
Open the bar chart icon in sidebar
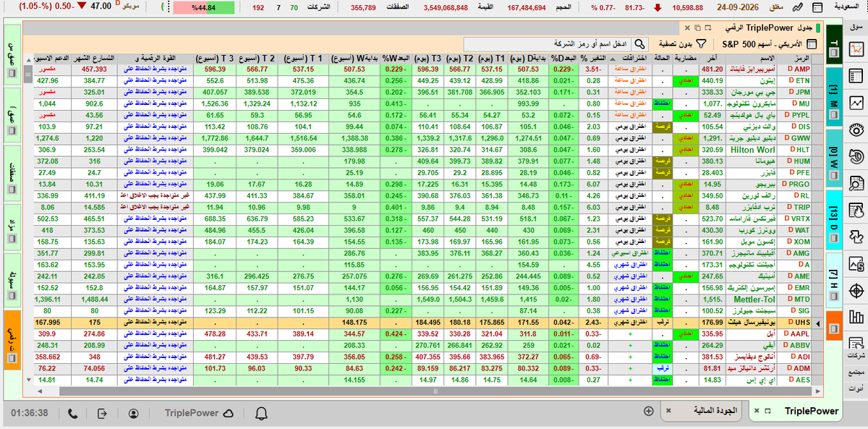point(857,317)
